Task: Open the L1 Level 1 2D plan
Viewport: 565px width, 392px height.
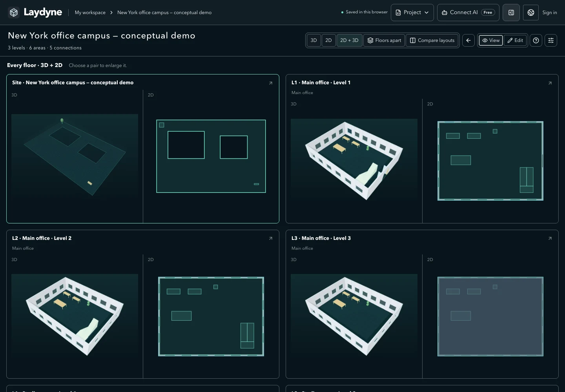Action: [490, 161]
